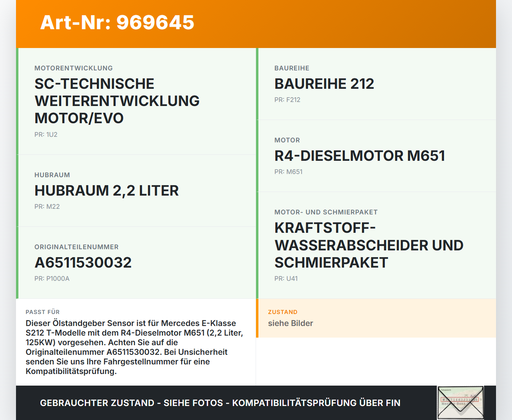Click the SC-TECHNISCHE WEITERENTWICKLUNG MOTOR/EVO heading
Image resolution: width=512 pixels, height=420 pixels.
pyautogui.click(x=117, y=101)
